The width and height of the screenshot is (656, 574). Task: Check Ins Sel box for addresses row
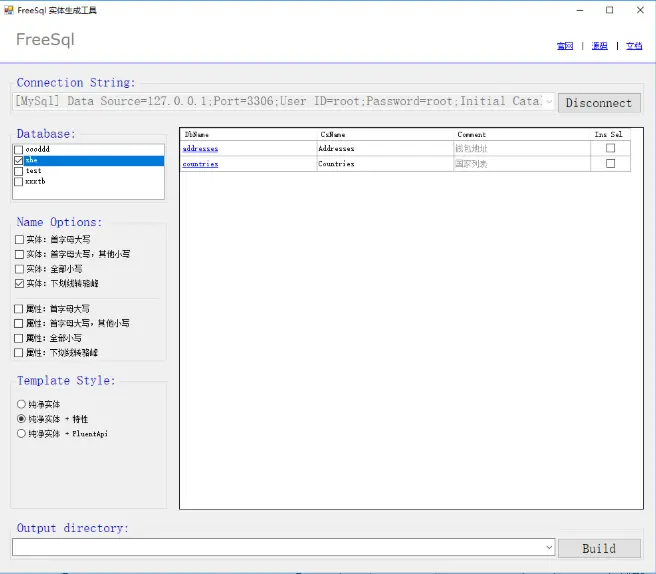pos(610,148)
